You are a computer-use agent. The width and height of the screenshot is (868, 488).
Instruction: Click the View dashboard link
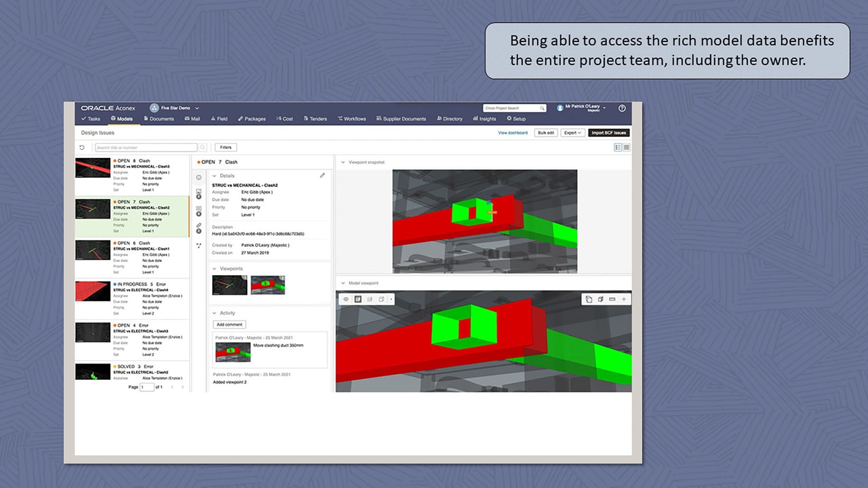pyautogui.click(x=513, y=133)
